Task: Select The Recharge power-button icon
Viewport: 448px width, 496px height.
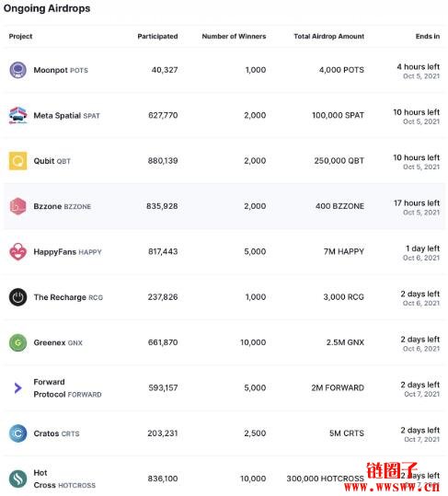Action: 18,297
